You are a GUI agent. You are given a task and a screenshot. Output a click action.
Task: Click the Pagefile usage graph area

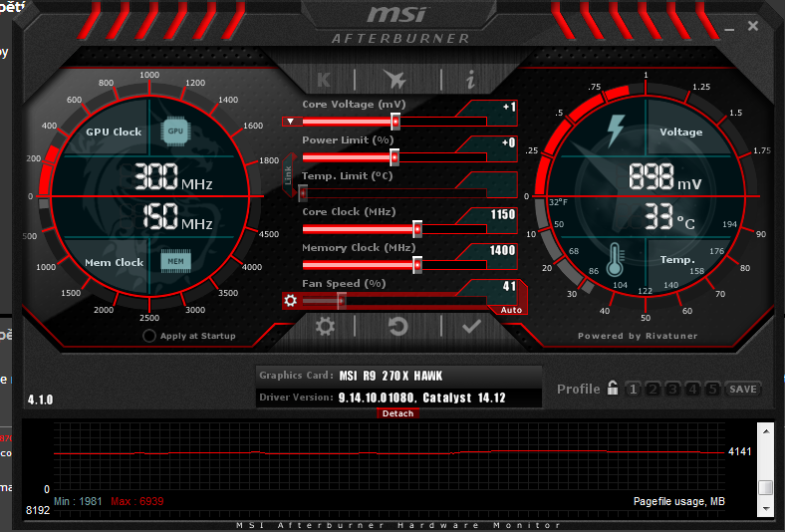(390, 456)
